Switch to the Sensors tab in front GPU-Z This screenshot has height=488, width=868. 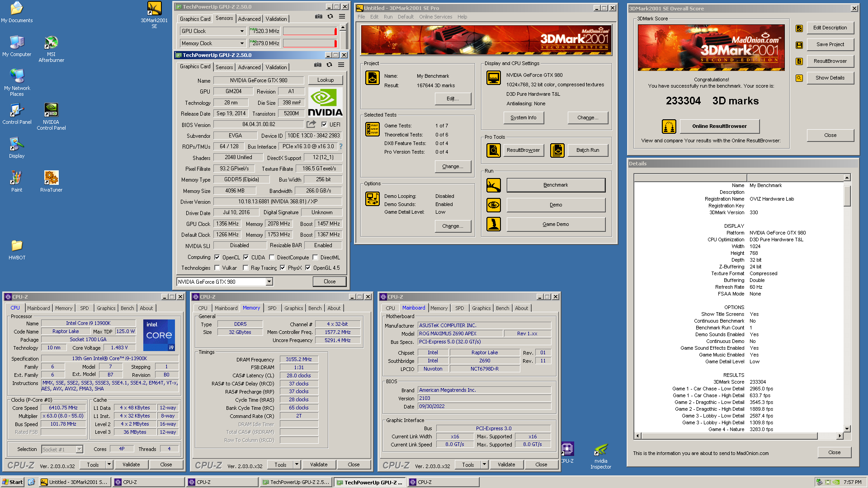pos(224,67)
